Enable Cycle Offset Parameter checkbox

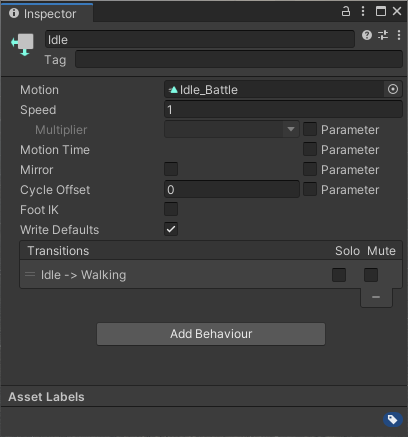(310, 189)
